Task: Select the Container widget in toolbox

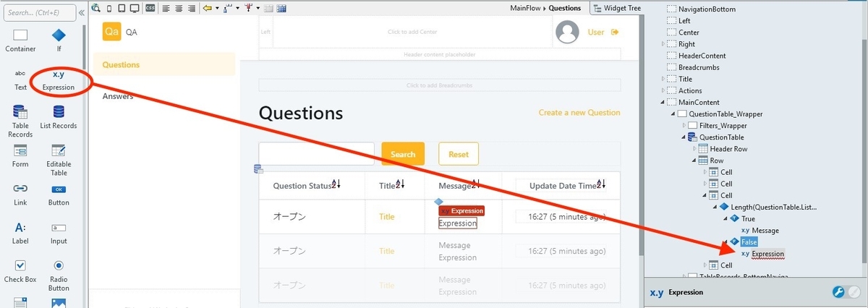Action: (20, 40)
